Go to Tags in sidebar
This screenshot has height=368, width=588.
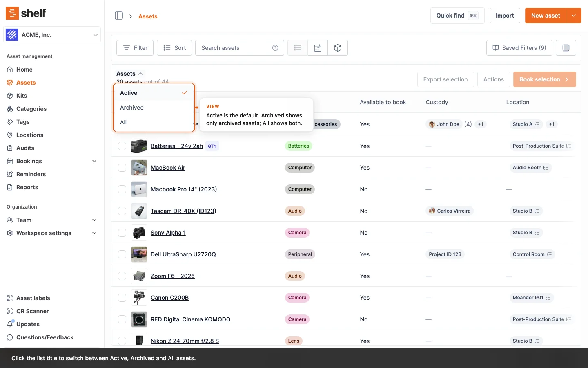point(23,122)
